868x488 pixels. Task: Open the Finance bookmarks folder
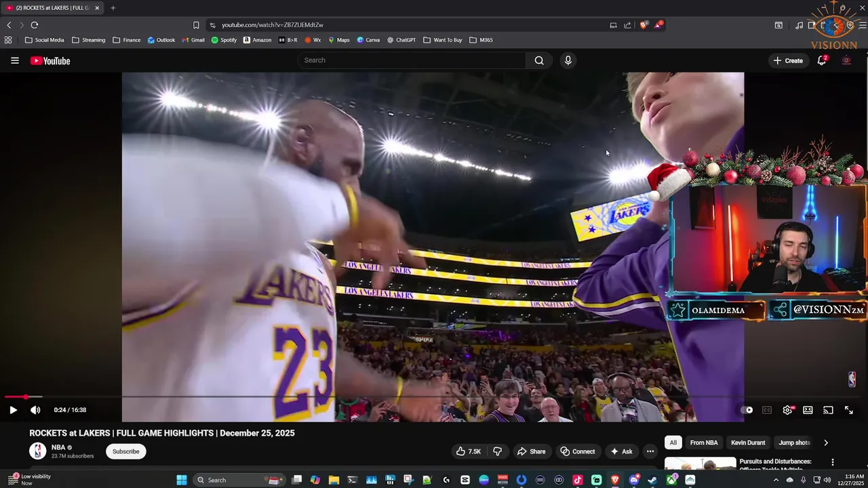(x=126, y=40)
